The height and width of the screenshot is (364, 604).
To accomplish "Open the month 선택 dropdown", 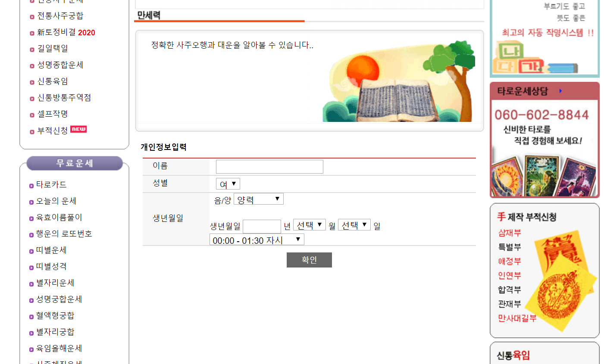I will (310, 225).
